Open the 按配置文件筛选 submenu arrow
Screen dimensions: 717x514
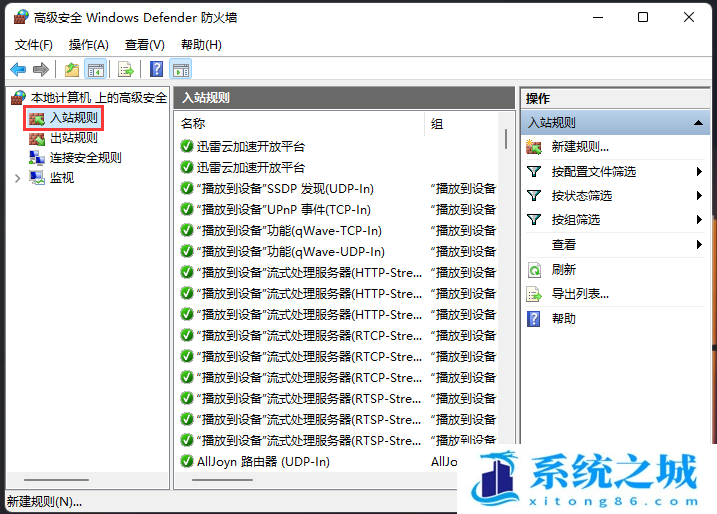click(699, 172)
